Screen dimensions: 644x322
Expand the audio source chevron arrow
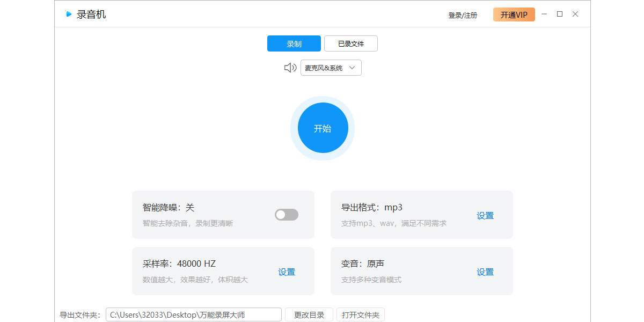352,68
